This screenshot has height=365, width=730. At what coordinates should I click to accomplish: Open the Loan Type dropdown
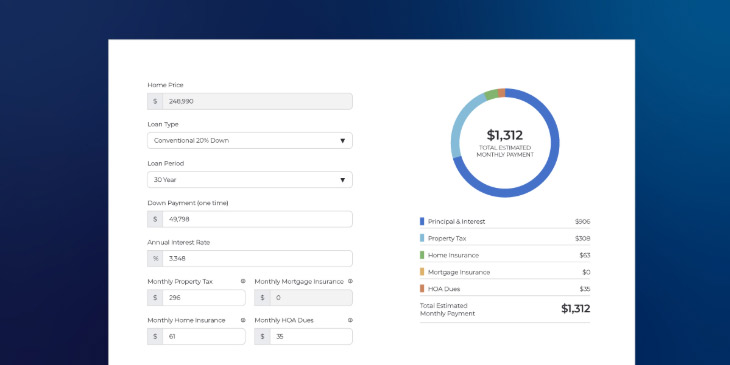[x=250, y=141]
